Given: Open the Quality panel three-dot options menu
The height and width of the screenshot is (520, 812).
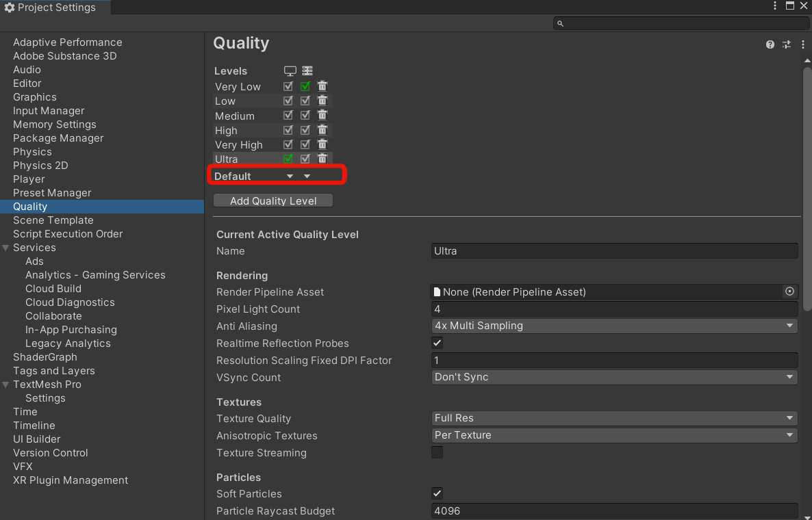Looking at the screenshot, I should tap(803, 44).
